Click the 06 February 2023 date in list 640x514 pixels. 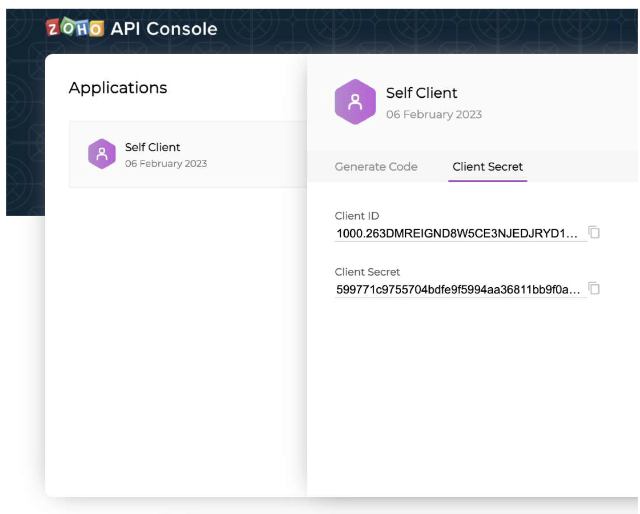pos(166,163)
